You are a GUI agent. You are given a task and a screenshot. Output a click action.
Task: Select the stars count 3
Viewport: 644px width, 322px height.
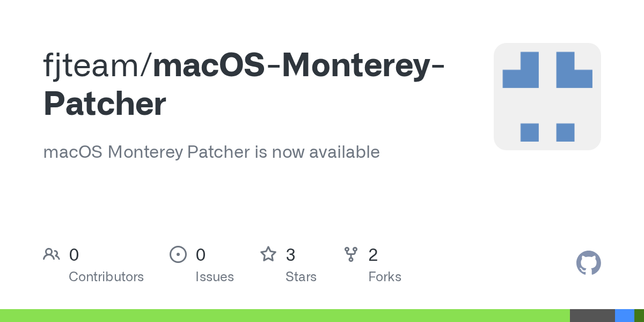[x=290, y=255]
